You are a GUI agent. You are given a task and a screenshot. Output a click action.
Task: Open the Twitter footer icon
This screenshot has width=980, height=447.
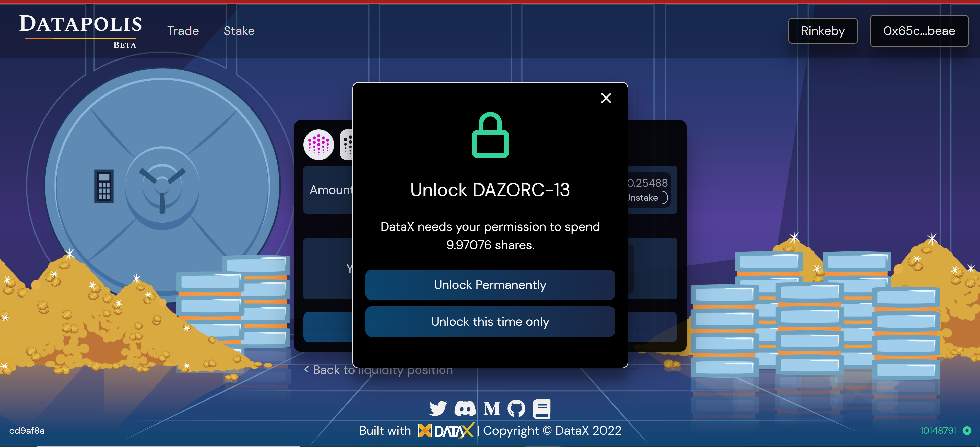pyautogui.click(x=438, y=409)
